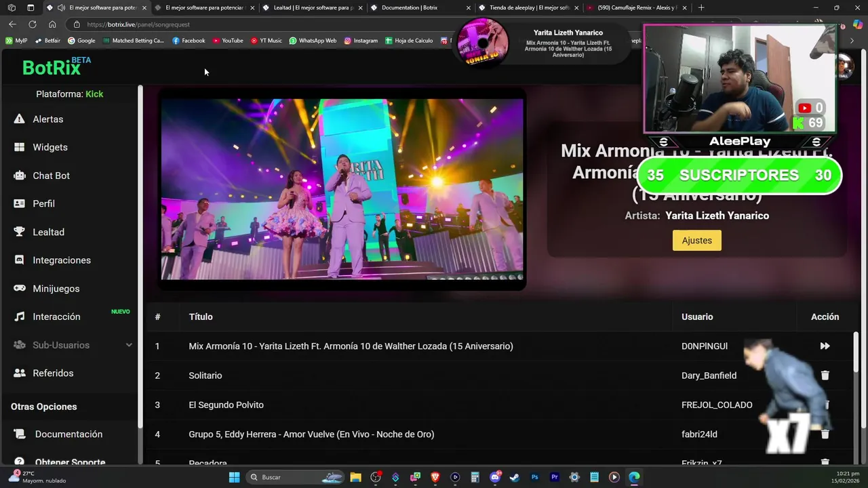Viewport: 868px width, 488px height.
Task: Click the Buscar taskbar search box
Action: pos(295,477)
